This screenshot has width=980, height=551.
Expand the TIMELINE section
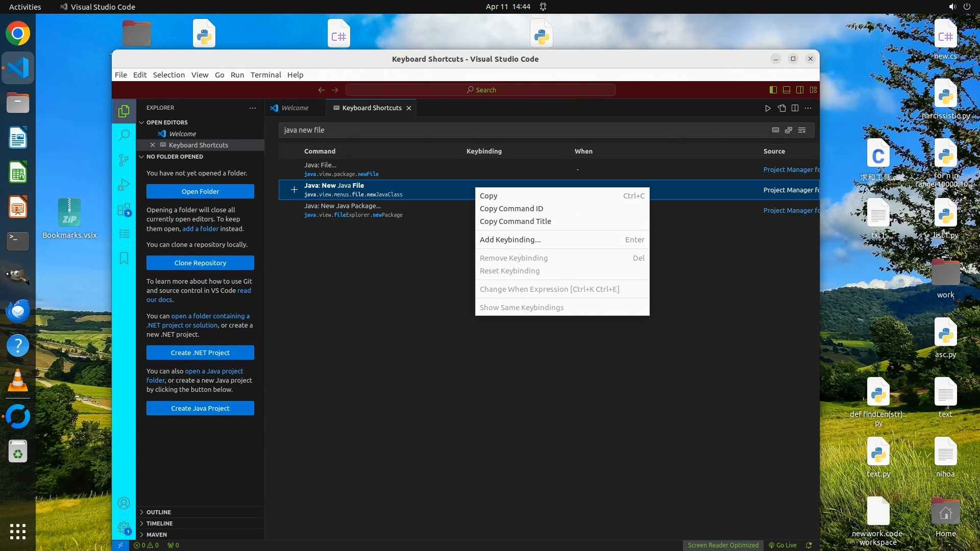click(x=159, y=523)
